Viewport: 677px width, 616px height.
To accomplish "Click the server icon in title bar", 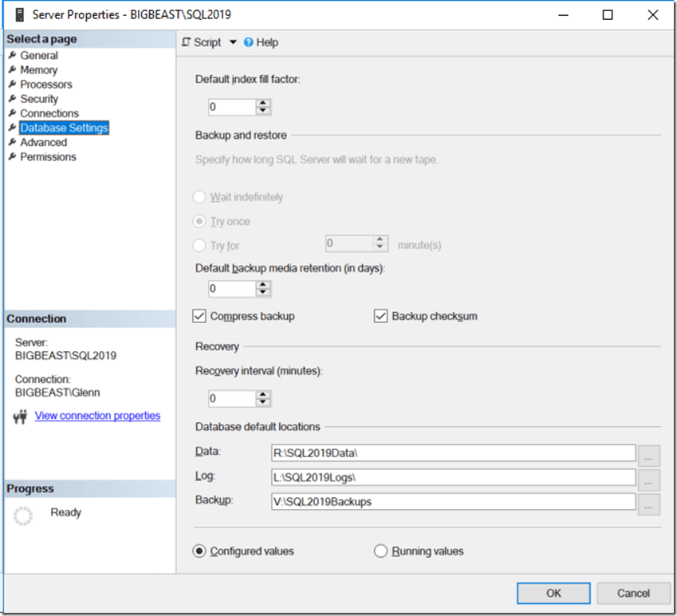I will [19, 14].
